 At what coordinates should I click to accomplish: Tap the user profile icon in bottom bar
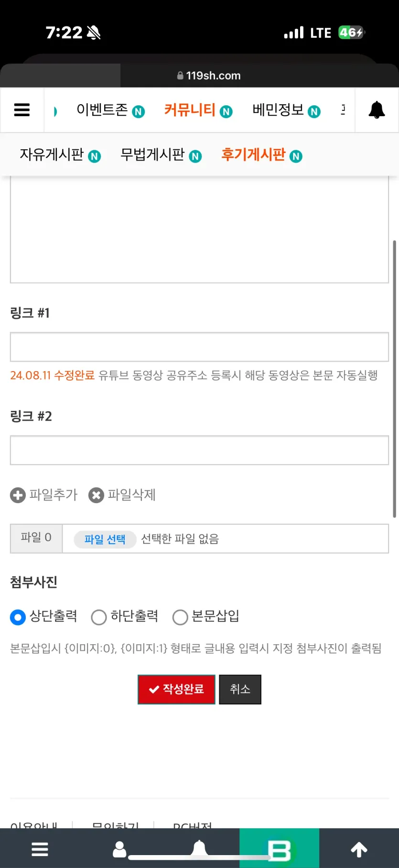click(x=119, y=850)
